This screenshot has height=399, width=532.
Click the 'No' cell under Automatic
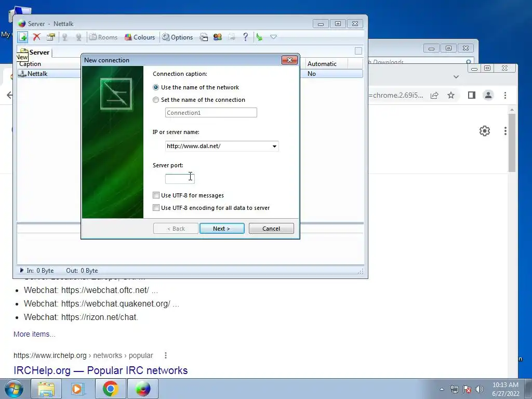pyautogui.click(x=312, y=74)
